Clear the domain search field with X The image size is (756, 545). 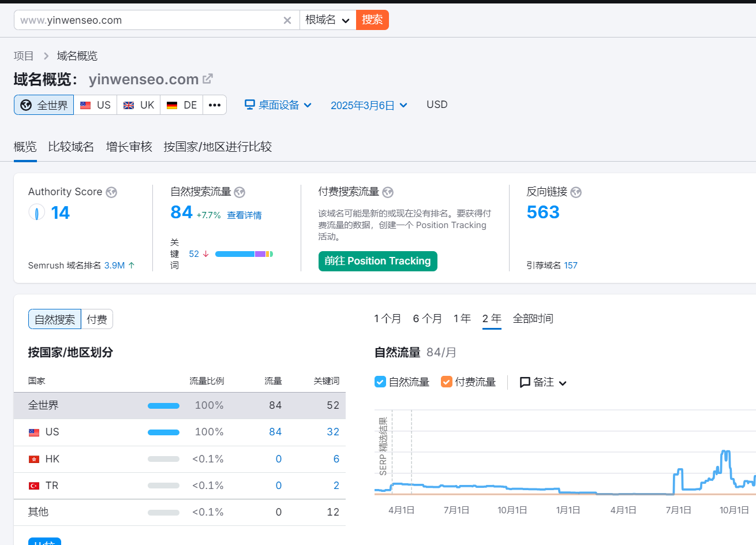(287, 20)
